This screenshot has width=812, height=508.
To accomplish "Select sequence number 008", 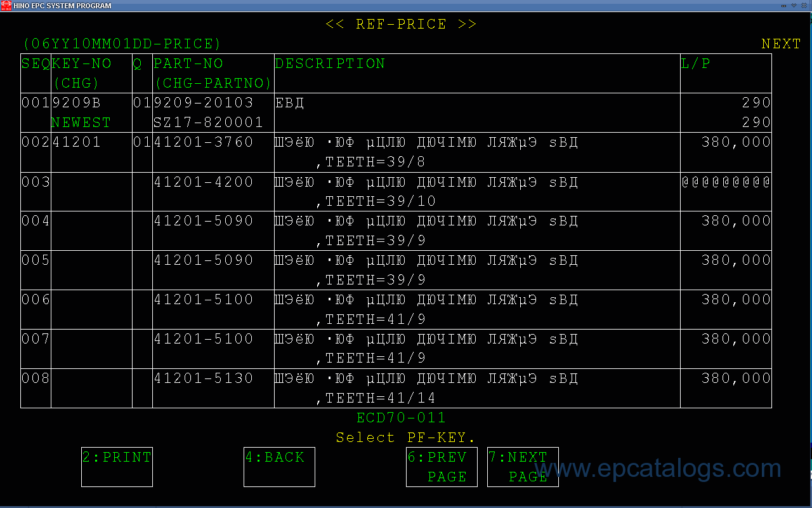I will pyautogui.click(x=36, y=378).
